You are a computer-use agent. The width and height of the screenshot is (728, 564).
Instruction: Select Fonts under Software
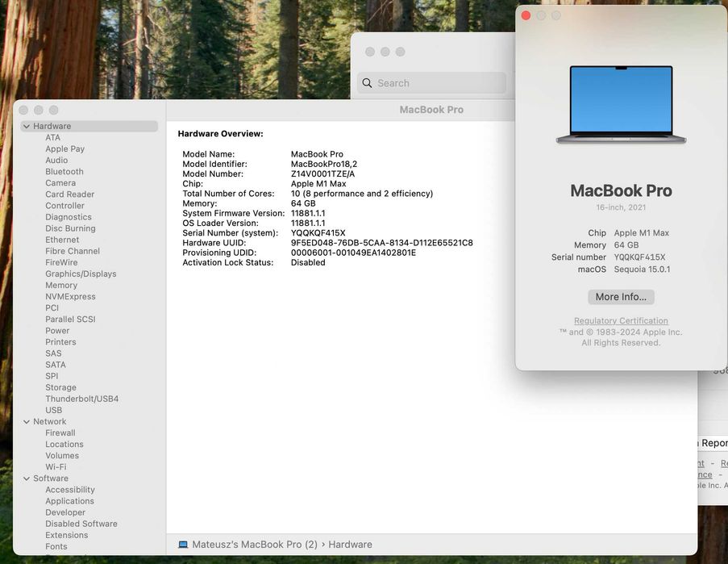coord(56,547)
